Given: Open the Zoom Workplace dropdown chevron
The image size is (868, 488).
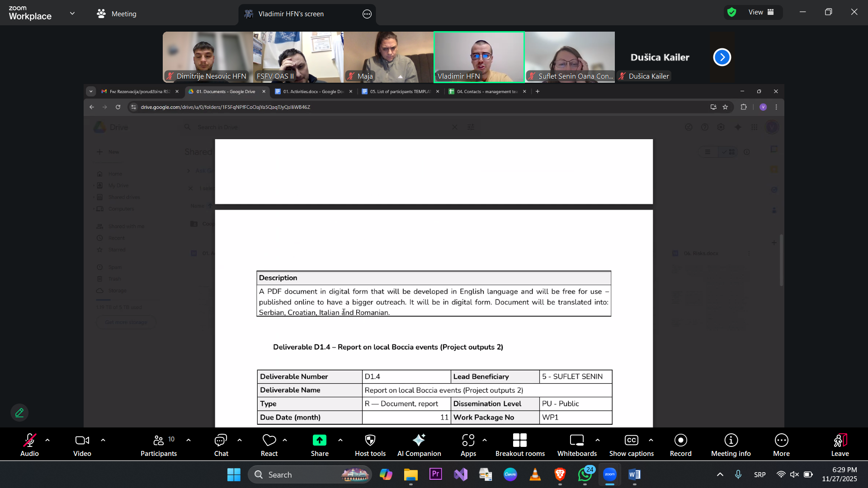Looking at the screenshot, I should pyautogui.click(x=72, y=13).
